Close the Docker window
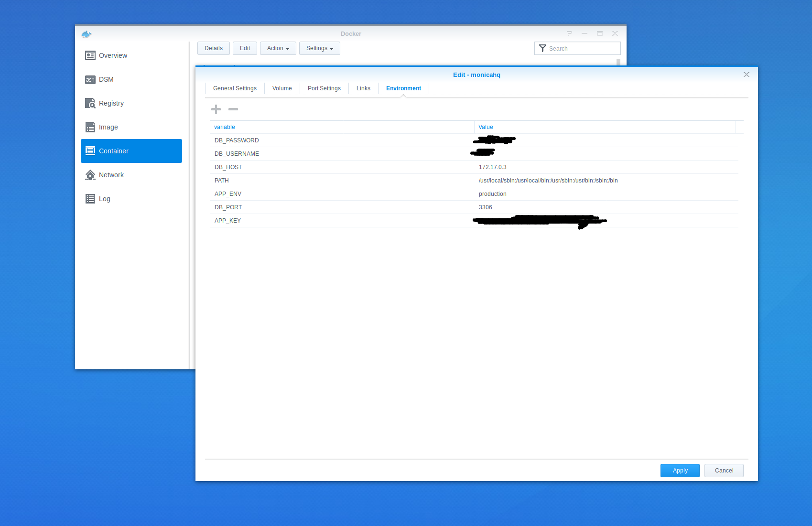812x526 pixels. click(615, 33)
